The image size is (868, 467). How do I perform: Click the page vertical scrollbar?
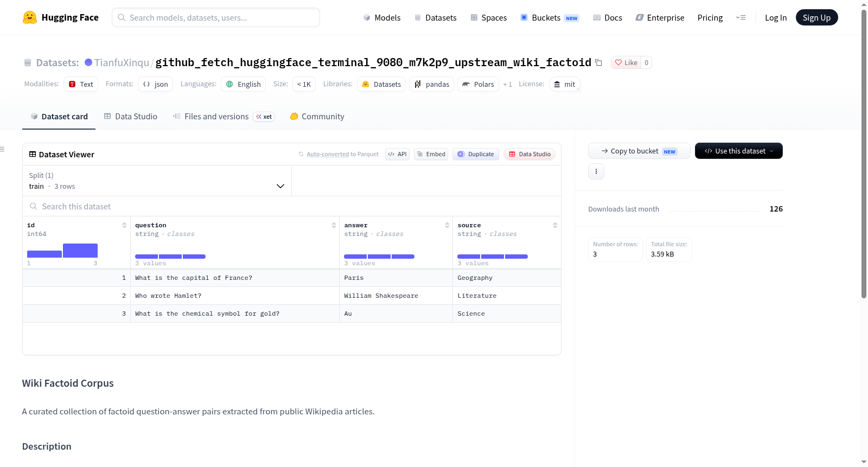pyautogui.click(x=864, y=153)
